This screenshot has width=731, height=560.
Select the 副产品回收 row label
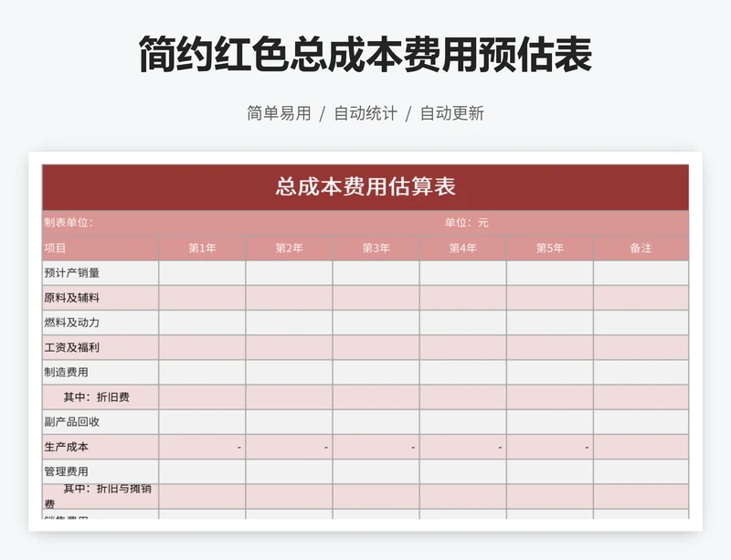101,422
